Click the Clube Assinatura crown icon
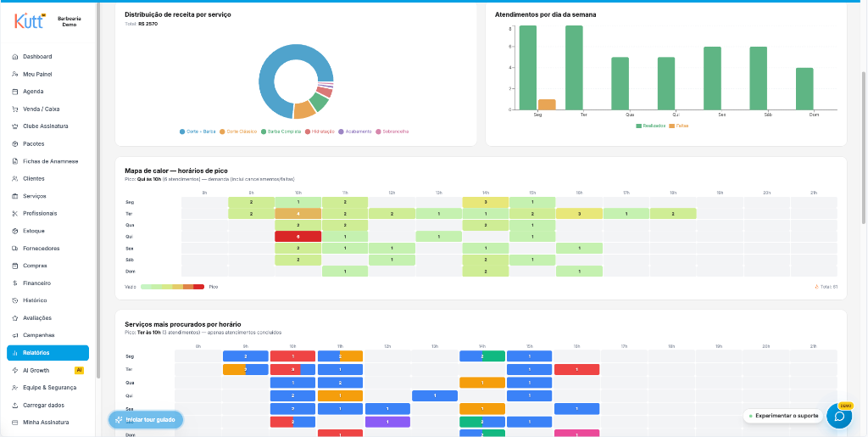Screen dimensions: 868x437 point(15,126)
